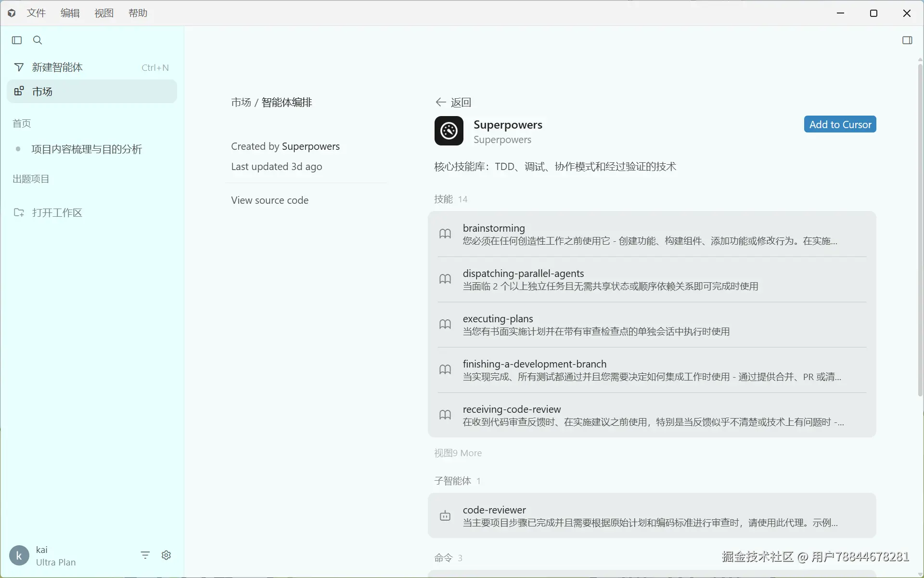
Task: Open the finishing-a-development-branch skill row
Action: pyautogui.click(x=652, y=370)
